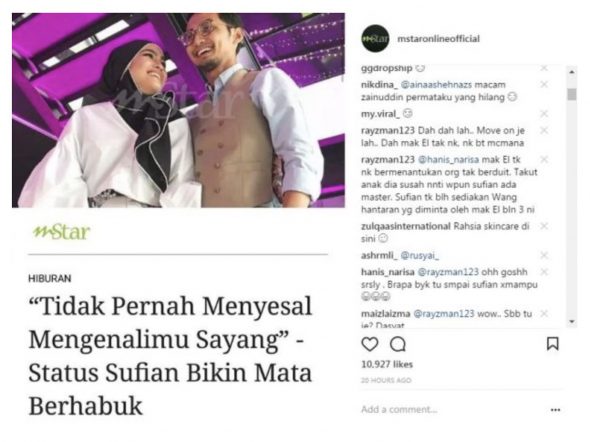Like the post with heart icon
Viewport: 590px width, 442px height.
point(370,344)
